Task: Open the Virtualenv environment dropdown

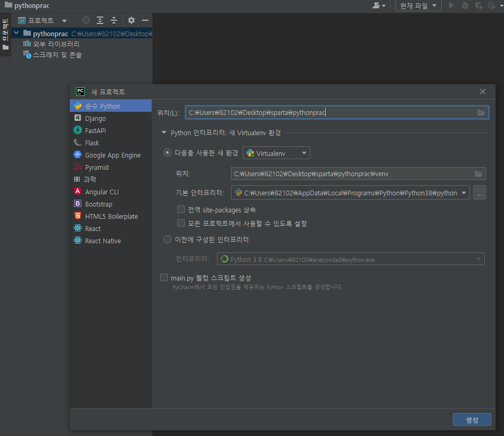Action: click(x=276, y=153)
